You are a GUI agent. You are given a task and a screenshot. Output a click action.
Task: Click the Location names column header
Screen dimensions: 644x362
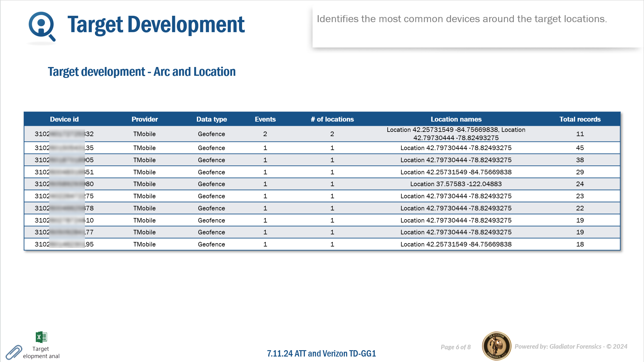tap(456, 119)
